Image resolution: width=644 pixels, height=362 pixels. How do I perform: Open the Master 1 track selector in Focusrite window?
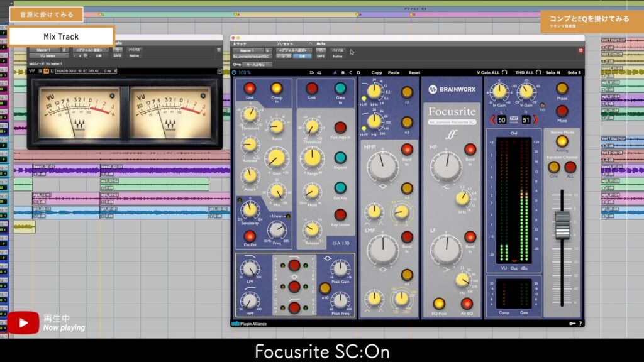(249, 50)
